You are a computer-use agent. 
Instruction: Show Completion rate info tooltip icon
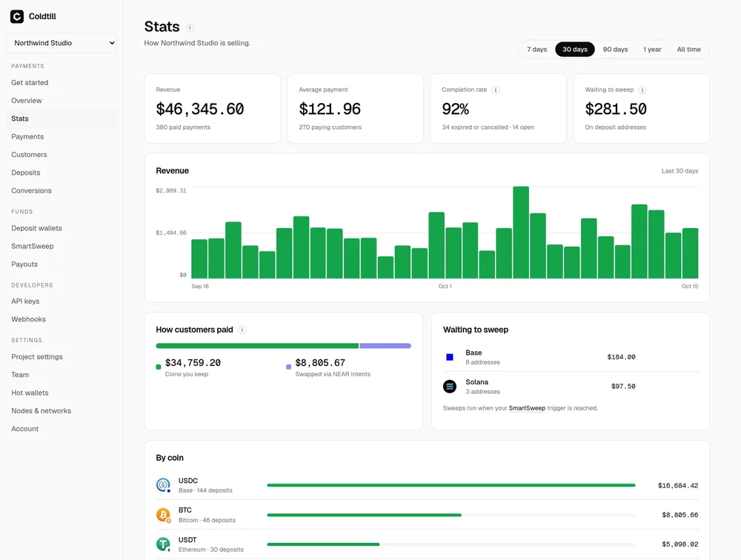tap(495, 90)
